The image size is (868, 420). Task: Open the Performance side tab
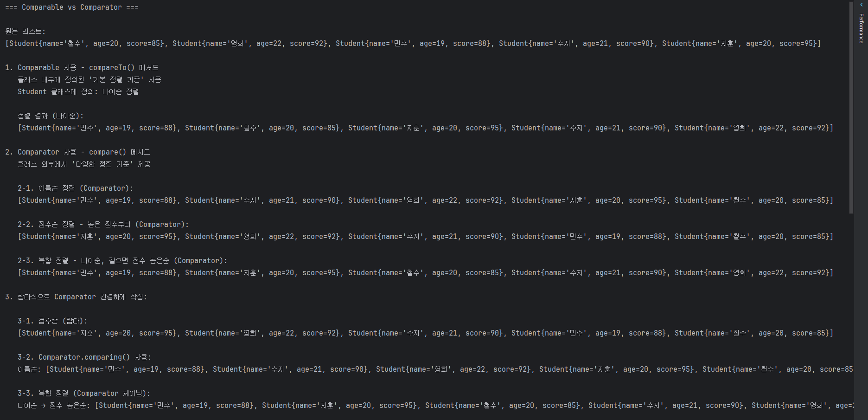tap(861, 28)
